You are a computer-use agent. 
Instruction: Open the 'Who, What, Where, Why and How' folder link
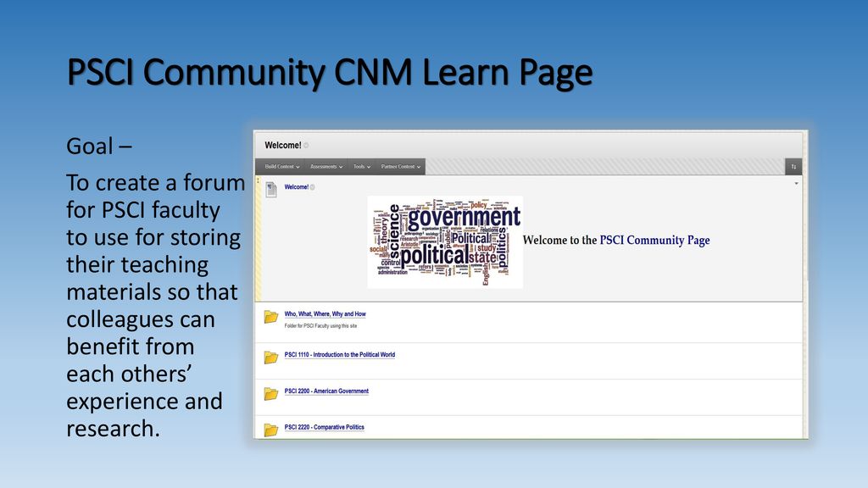[x=325, y=313]
